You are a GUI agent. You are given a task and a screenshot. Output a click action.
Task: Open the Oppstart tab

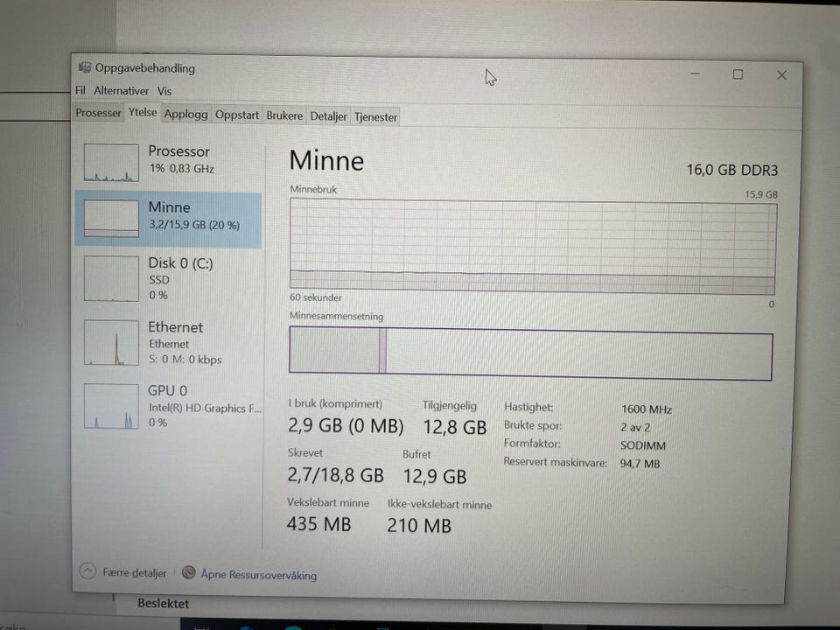click(237, 115)
